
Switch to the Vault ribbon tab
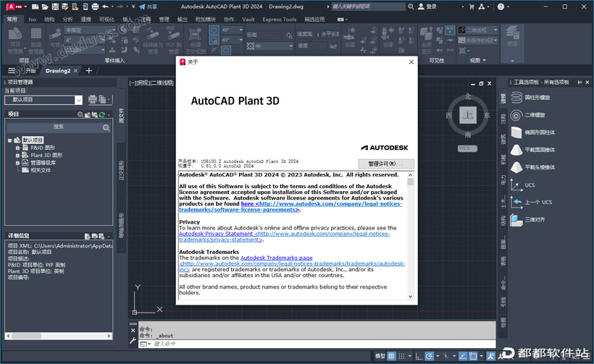248,20
